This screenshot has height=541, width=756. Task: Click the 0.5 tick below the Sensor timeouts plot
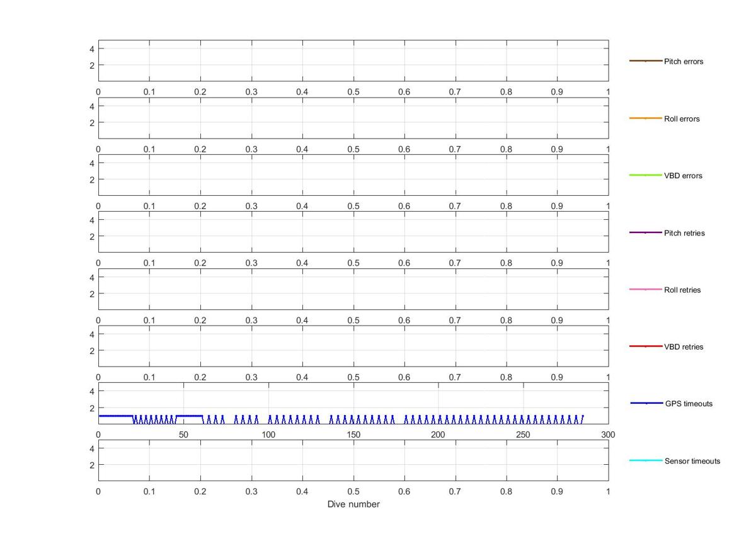coord(353,491)
